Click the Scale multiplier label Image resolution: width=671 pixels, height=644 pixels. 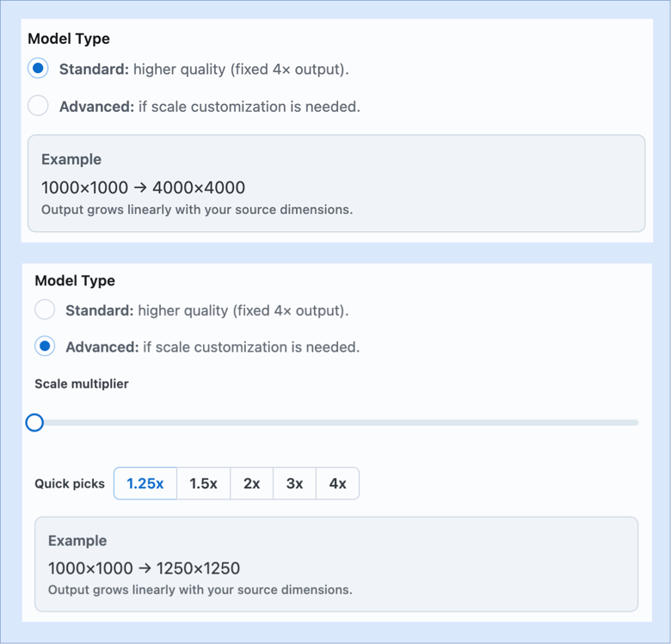(x=82, y=383)
